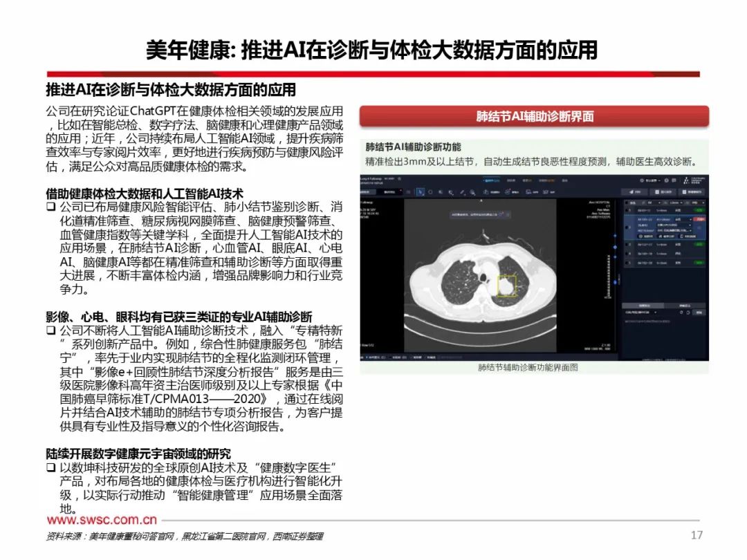Screen dimensions: 747x560
Task: Open the template dropdown in lower report panel
Action: pyautogui.click(x=641, y=312)
